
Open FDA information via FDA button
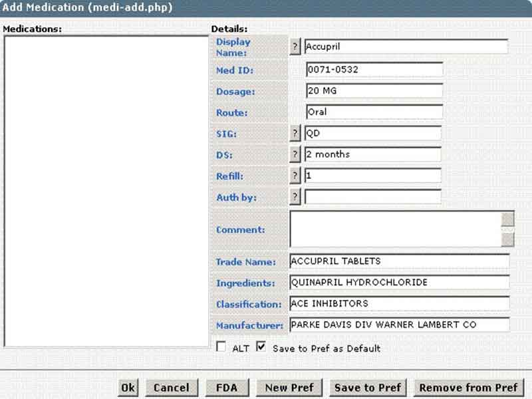(227, 388)
